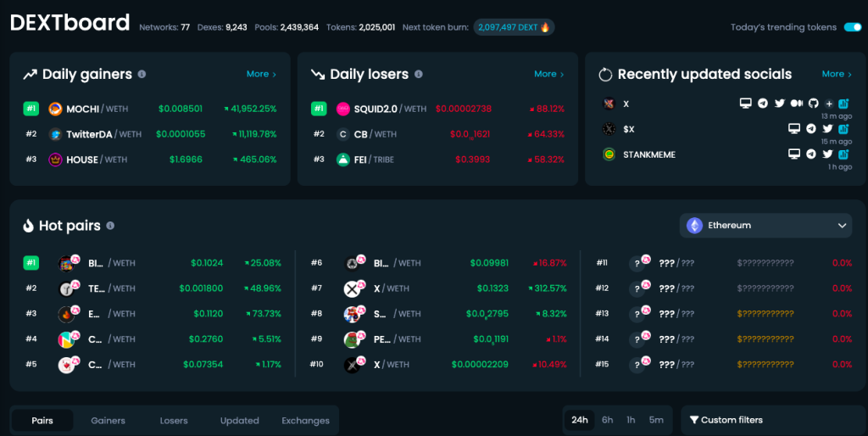Click the PEPE frog icon in hot pairs
Screen dimensions: 868x436
point(352,339)
